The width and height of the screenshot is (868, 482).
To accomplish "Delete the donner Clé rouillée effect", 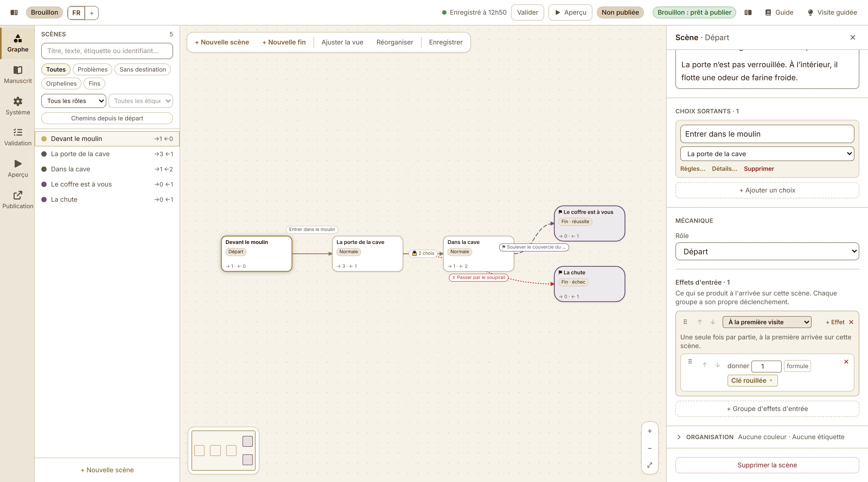I will click(x=846, y=361).
